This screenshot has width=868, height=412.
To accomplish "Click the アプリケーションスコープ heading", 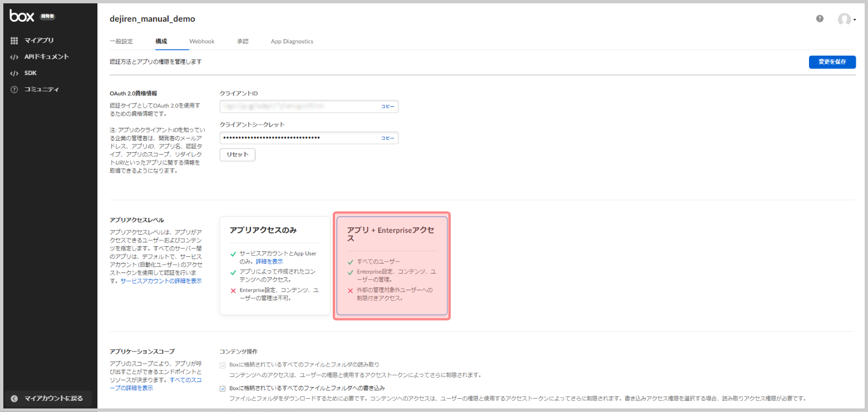I will [142, 351].
